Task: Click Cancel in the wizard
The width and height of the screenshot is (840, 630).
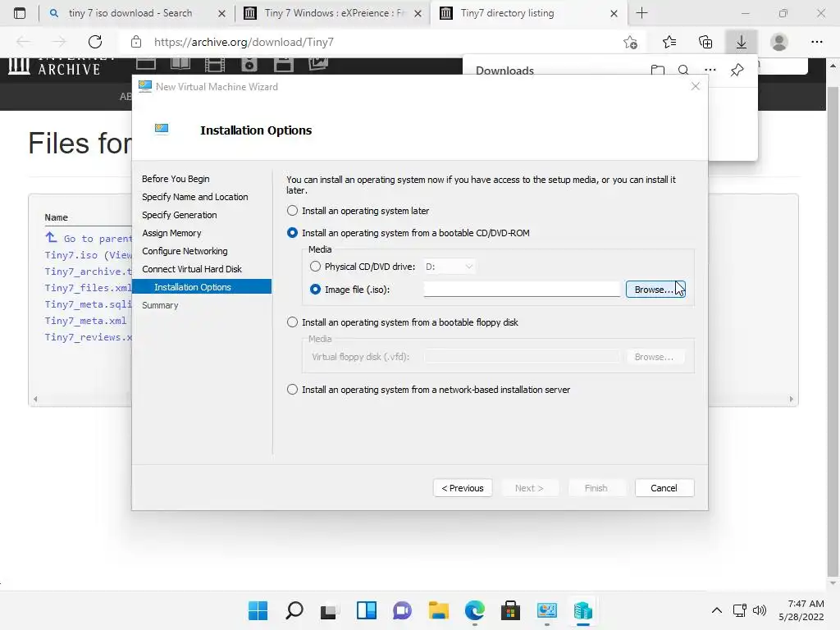Action: (664, 488)
